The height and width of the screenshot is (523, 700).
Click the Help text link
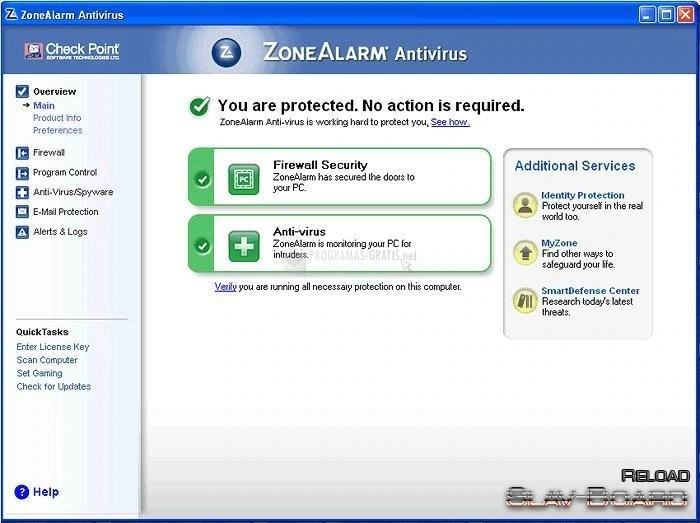[46, 492]
